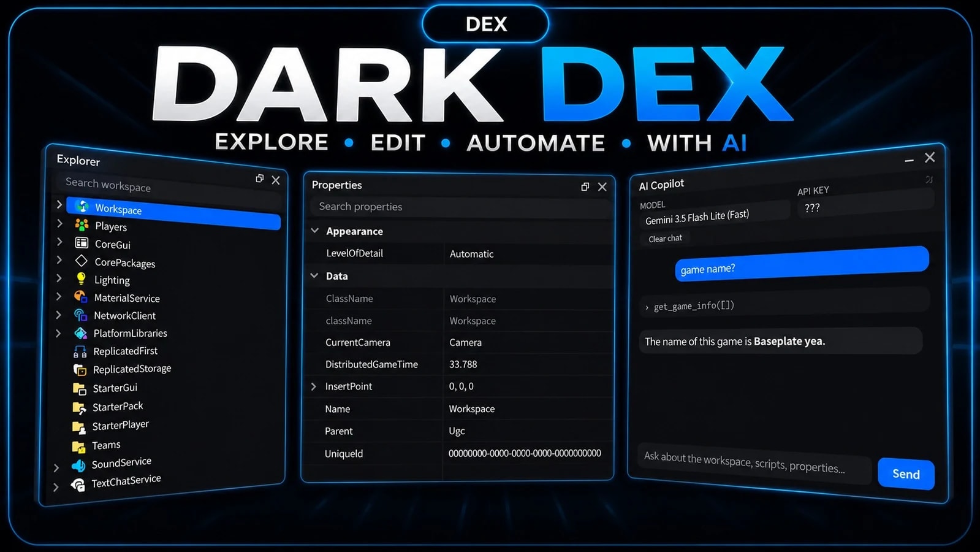
Task: Click the StarterPlayer folder icon
Action: pyautogui.click(x=78, y=427)
